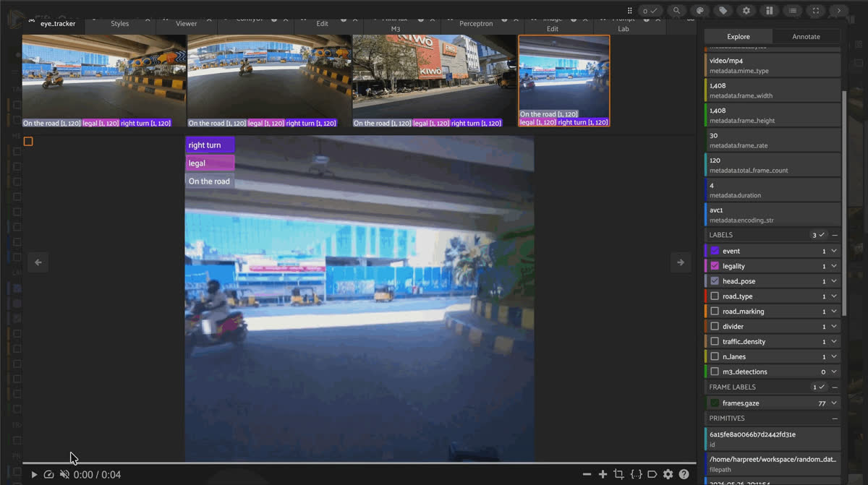Viewport: 868px width, 485px height.
Task: Collapse the FRAME LABELS group
Action: point(835,387)
